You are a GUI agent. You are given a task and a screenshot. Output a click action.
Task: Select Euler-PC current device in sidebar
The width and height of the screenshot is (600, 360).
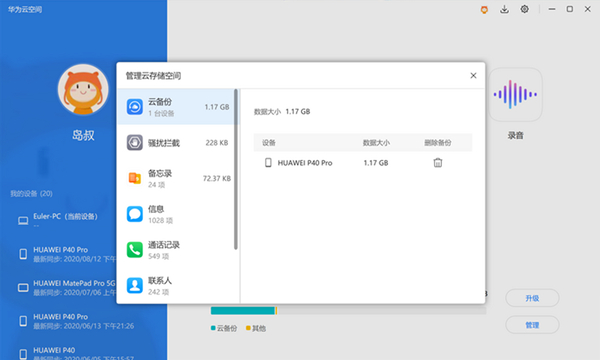[x=65, y=220]
